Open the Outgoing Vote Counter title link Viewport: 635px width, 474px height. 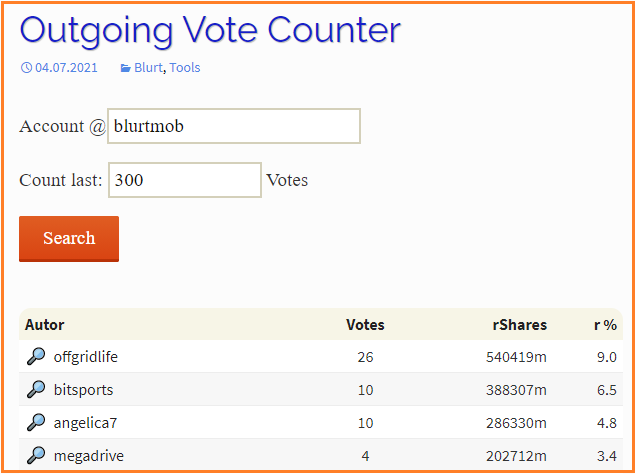pos(210,30)
